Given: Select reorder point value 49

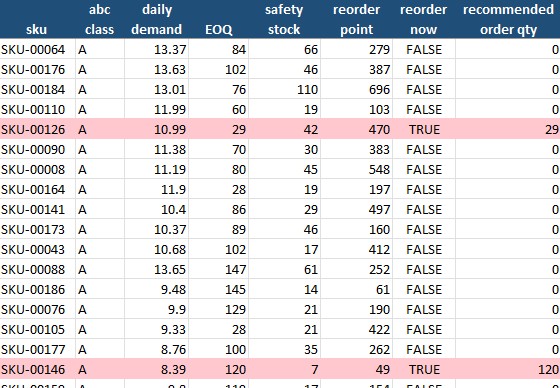Looking at the screenshot, I should tap(356, 369).
